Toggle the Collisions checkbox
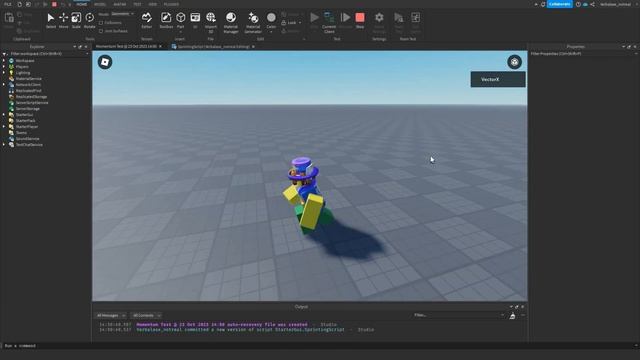This screenshot has width=640, height=360. [101, 23]
